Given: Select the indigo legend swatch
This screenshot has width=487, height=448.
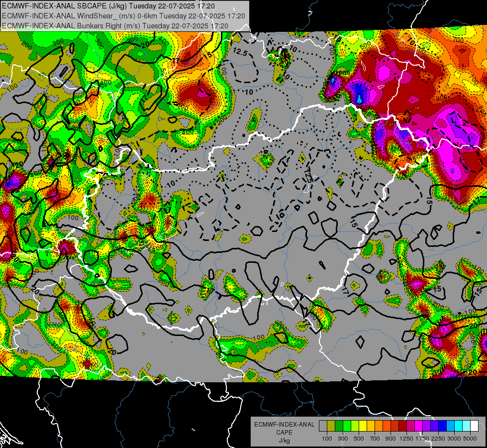Looking at the screenshot, I should (434, 426).
